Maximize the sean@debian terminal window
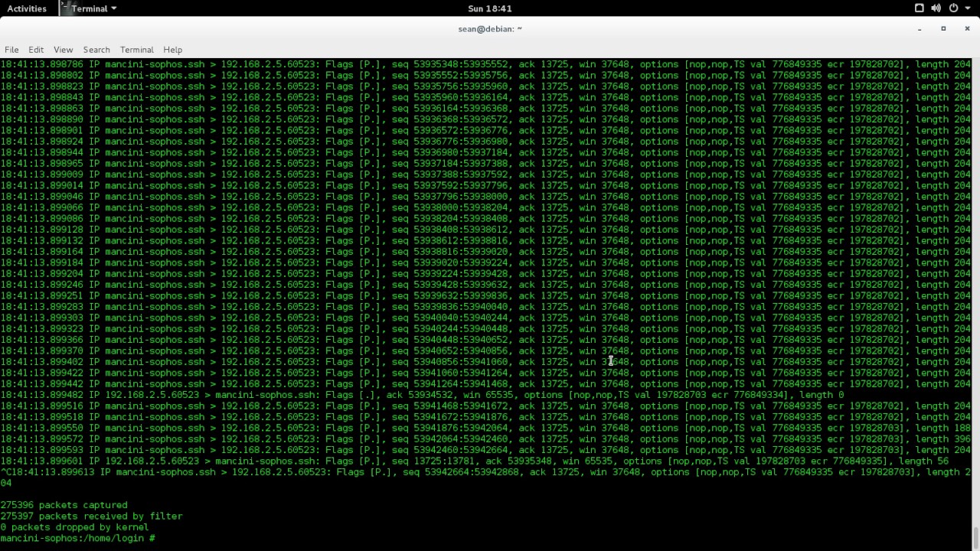Image resolution: width=980 pixels, height=551 pixels. 943,29
